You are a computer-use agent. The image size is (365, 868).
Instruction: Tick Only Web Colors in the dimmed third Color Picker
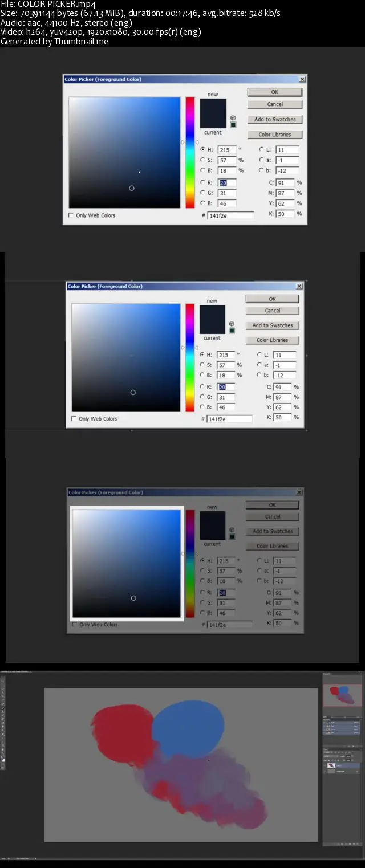click(x=74, y=625)
